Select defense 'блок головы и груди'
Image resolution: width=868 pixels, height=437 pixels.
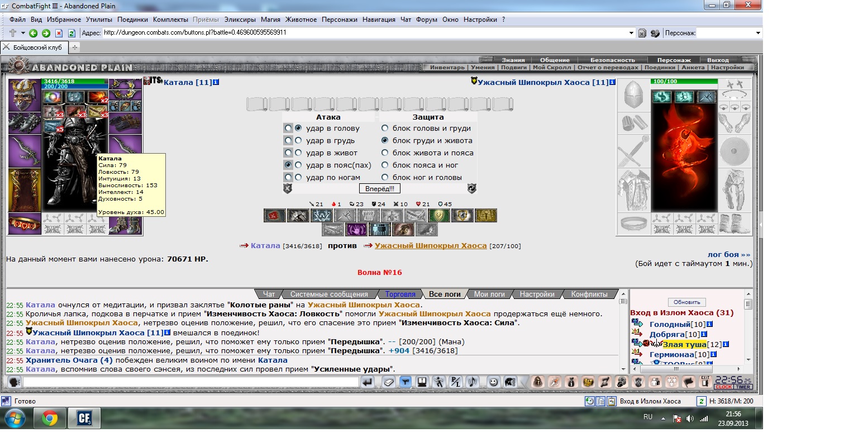click(x=385, y=128)
